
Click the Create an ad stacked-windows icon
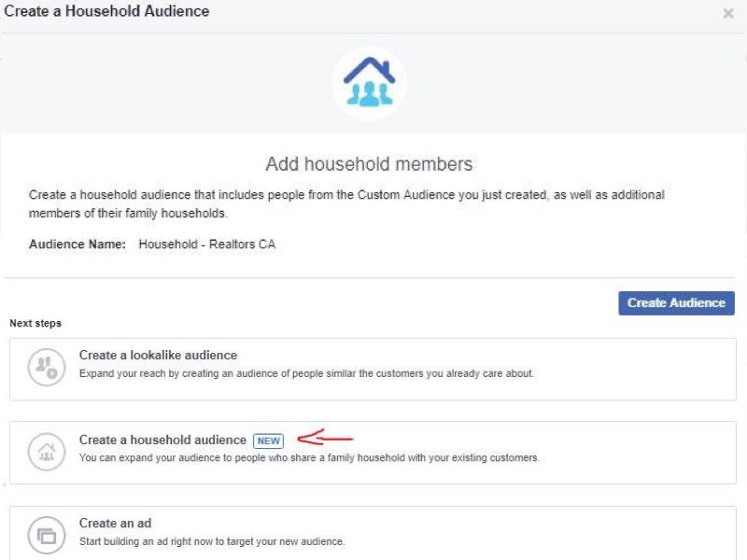pyautogui.click(x=46, y=536)
